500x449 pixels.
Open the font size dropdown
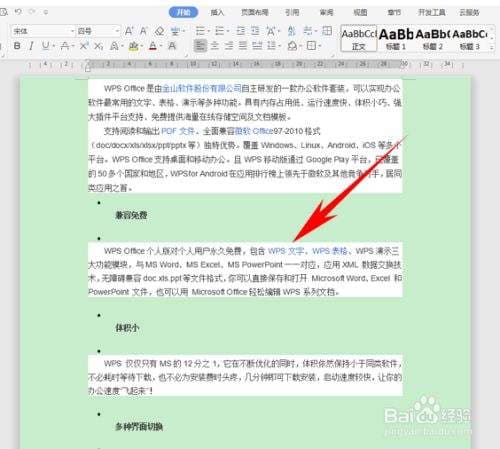(117, 31)
